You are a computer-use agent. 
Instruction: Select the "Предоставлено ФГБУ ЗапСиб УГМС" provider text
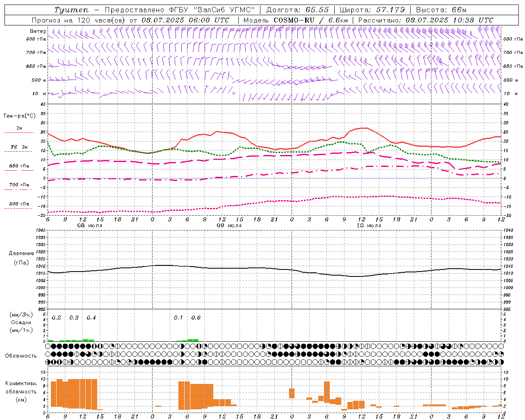point(180,10)
